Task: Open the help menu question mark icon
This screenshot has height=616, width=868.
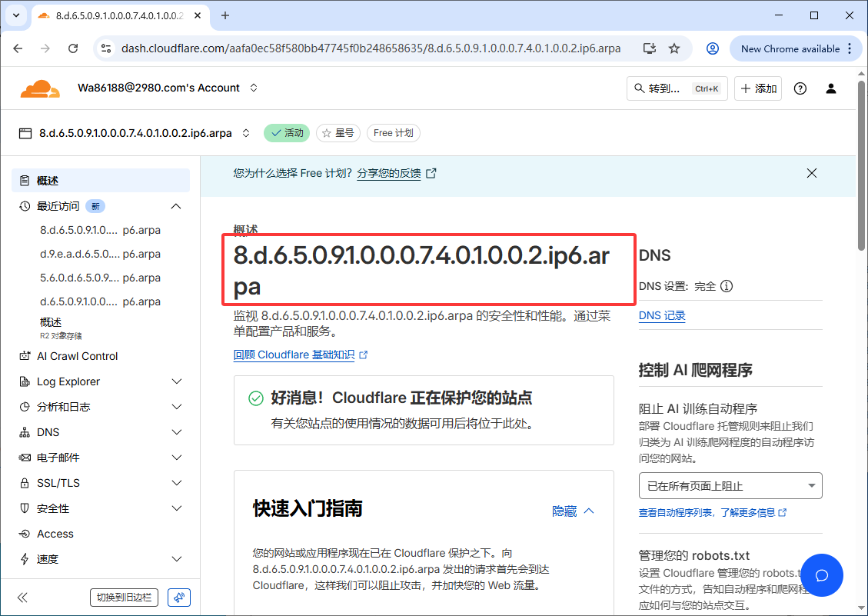Action: [x=800, y=88]
